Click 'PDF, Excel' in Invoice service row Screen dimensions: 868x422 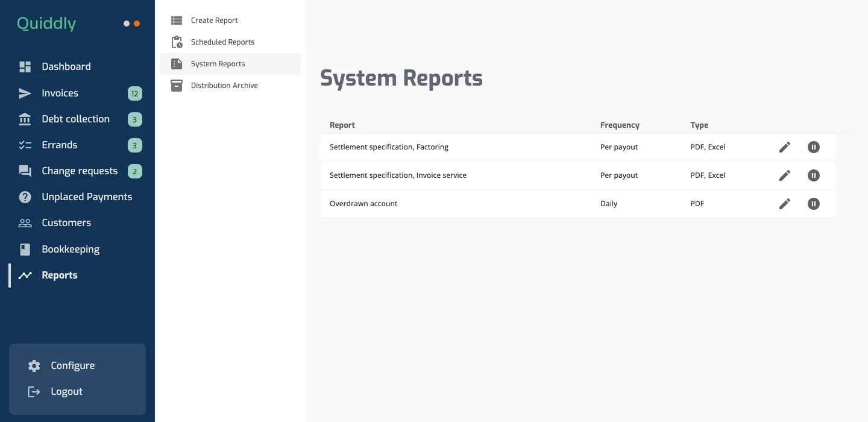708,175
